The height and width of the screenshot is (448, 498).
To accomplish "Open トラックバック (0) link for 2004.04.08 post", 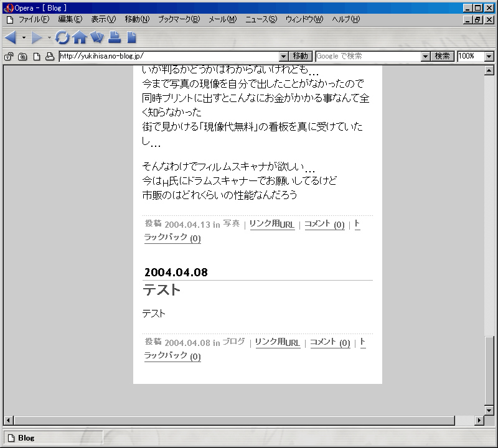I will coord(172,356).
